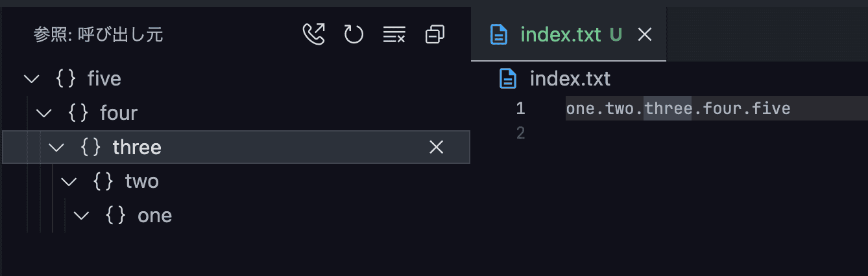Select the 'four' item in the tree
This screenshot has width=868, height=276.
[119, 113]
